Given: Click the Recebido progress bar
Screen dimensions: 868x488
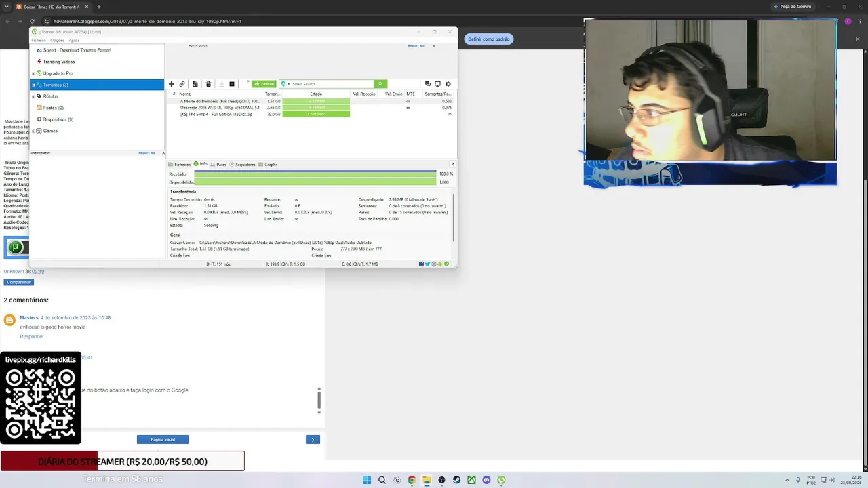Looking at the screenshot, I should [315, 174].
